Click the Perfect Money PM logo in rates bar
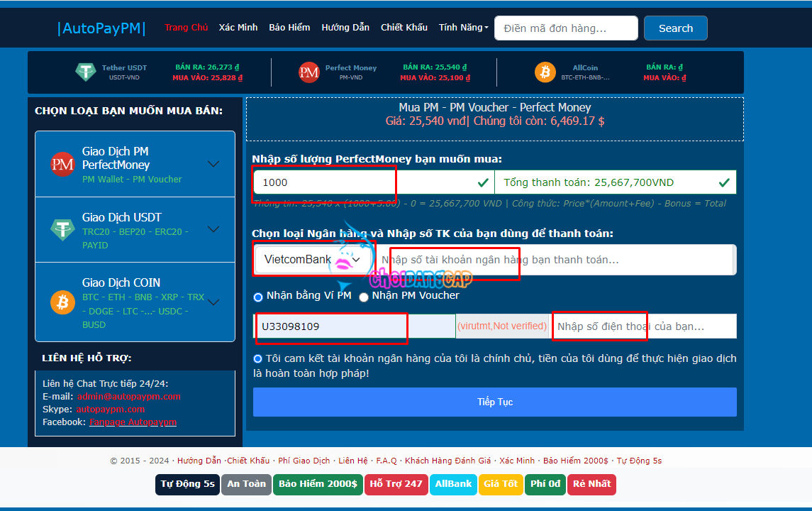Screen dimensions: 812x511 point(309,72)
